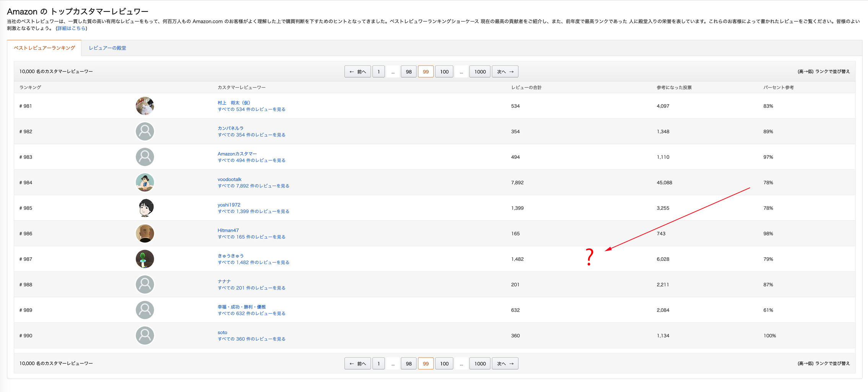View すべての 534 件のレビューを見る link

coord(252,109)
